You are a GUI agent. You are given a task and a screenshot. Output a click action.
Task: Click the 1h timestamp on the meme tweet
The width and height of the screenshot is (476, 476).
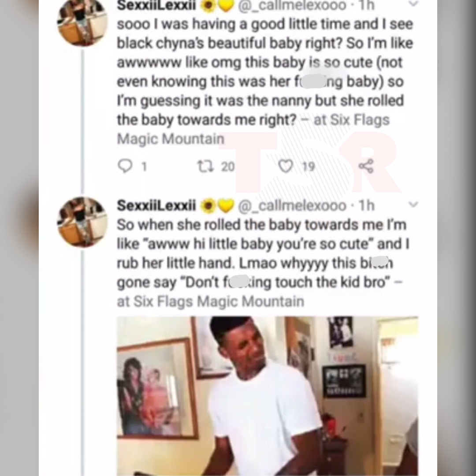pyautogui.click(x=366, y=205)
